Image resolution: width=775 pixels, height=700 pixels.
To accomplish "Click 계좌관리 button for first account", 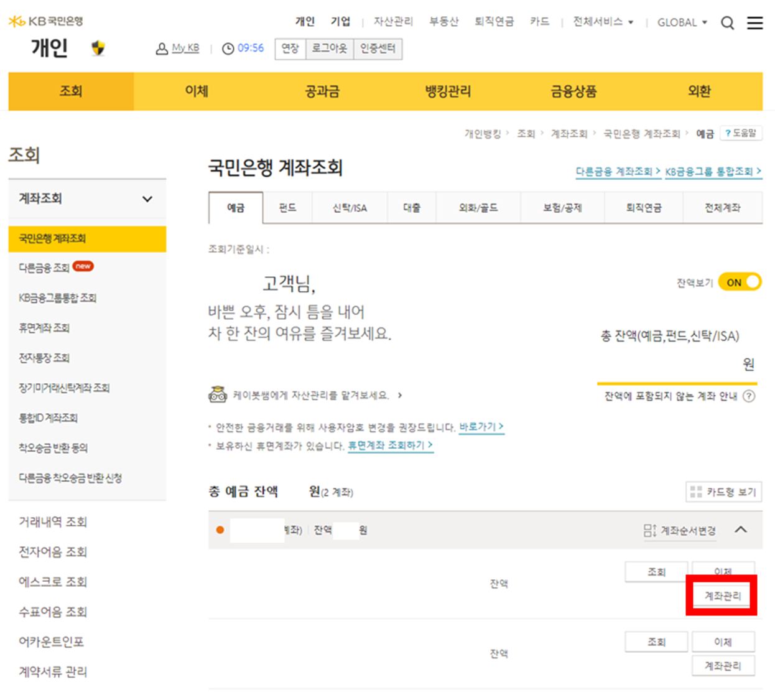I will point(723,596).
